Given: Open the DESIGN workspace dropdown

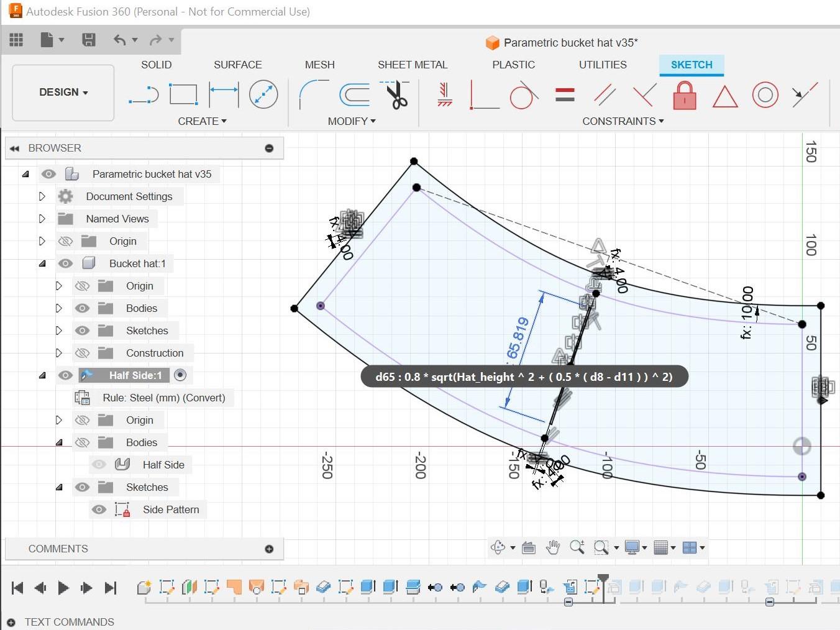Looking at the screenshot, I should (63, 92).
